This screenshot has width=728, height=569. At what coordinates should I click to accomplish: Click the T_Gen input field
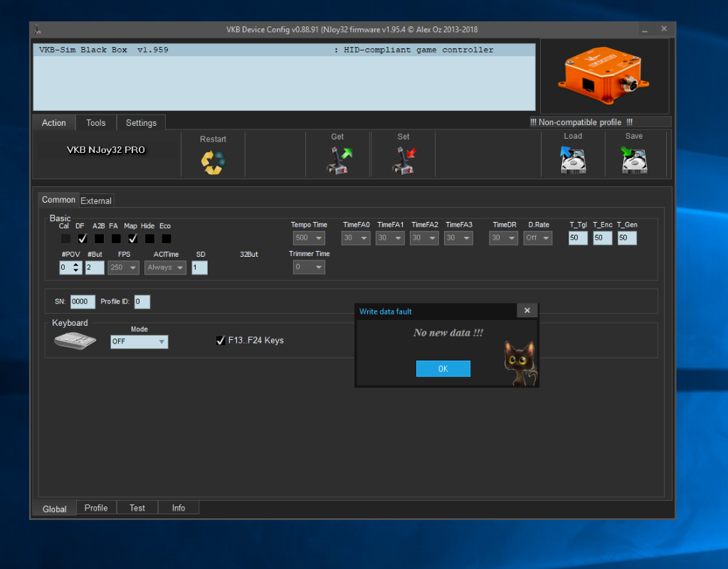(x=627, y=238)
